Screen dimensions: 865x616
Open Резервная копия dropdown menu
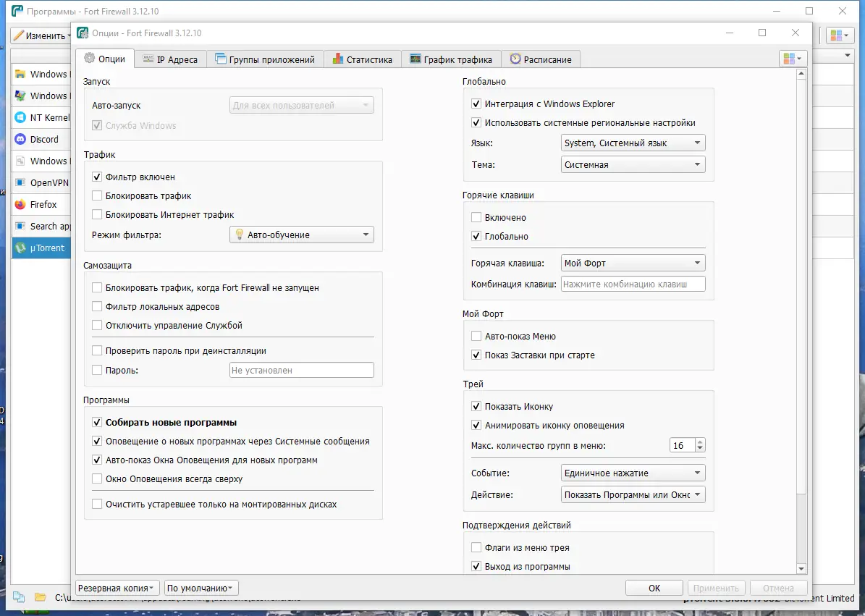coord(117,588)
